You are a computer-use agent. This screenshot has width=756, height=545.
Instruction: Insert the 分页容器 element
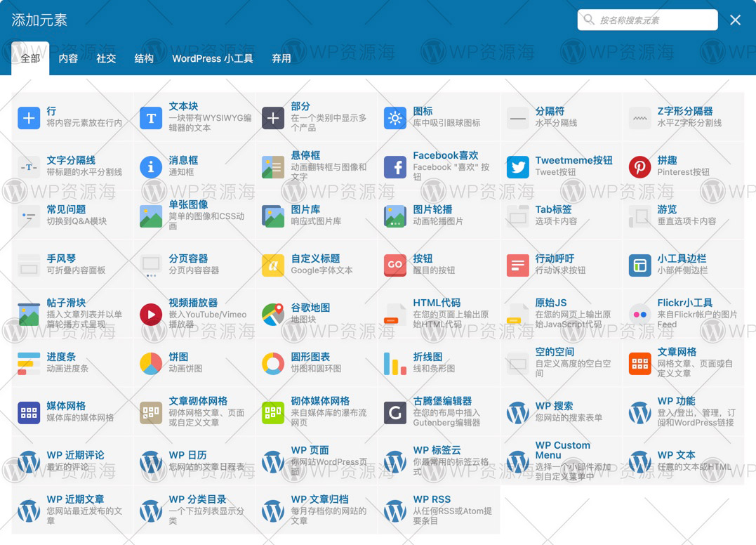click(x=194, y=265)
